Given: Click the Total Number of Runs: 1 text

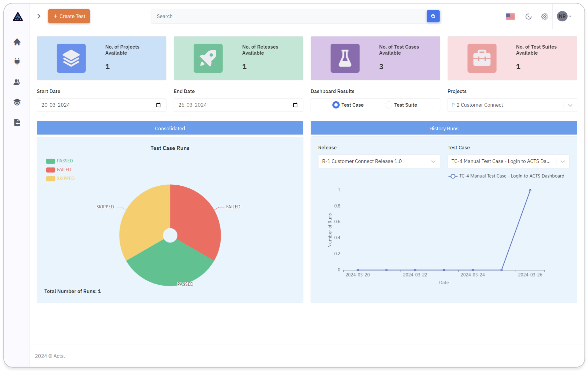Looking at the screenshot, I should pyautogui.click(x=72, y=291).
